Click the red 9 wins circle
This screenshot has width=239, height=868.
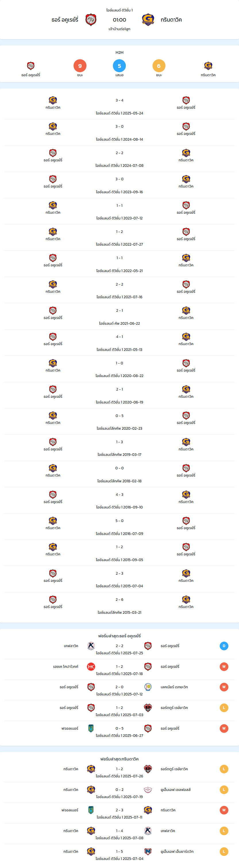click(x=80, y=66)
